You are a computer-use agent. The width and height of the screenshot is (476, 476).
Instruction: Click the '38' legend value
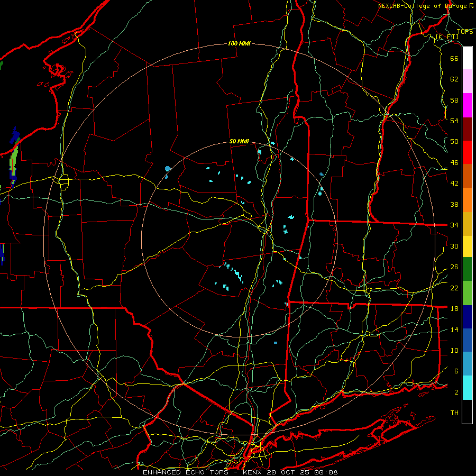[454, 204]
